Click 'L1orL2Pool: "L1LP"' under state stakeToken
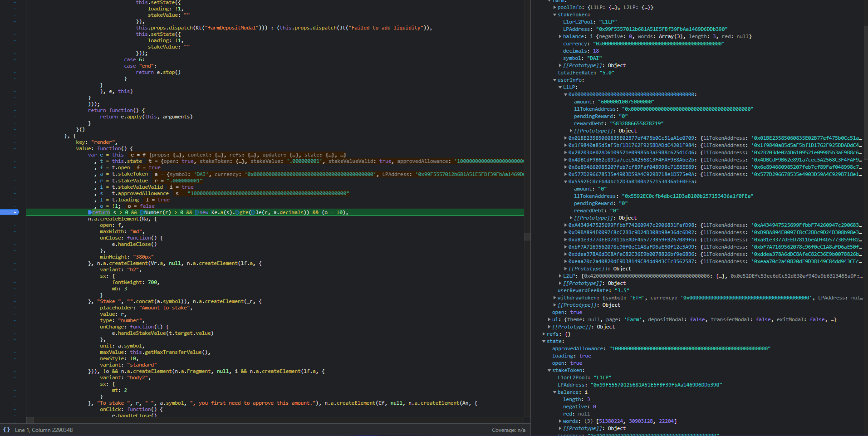The width and height of the screenshot is (868, 436). [584, 377]
